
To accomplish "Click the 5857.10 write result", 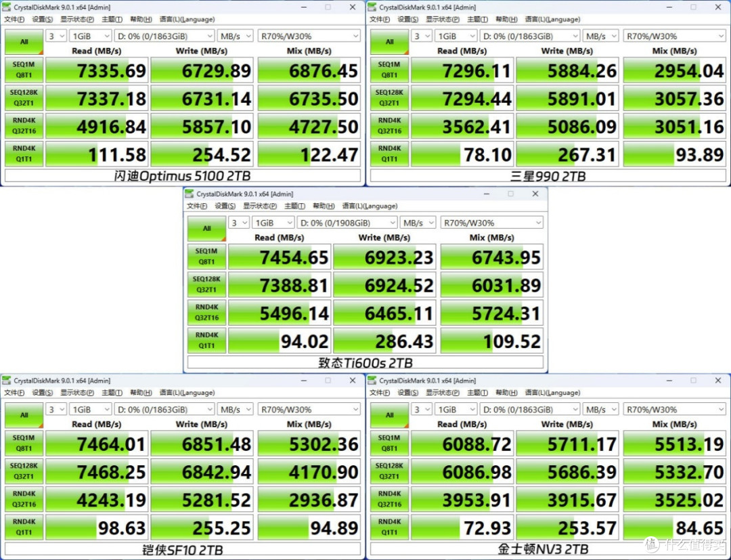I will tap(202, 127).
